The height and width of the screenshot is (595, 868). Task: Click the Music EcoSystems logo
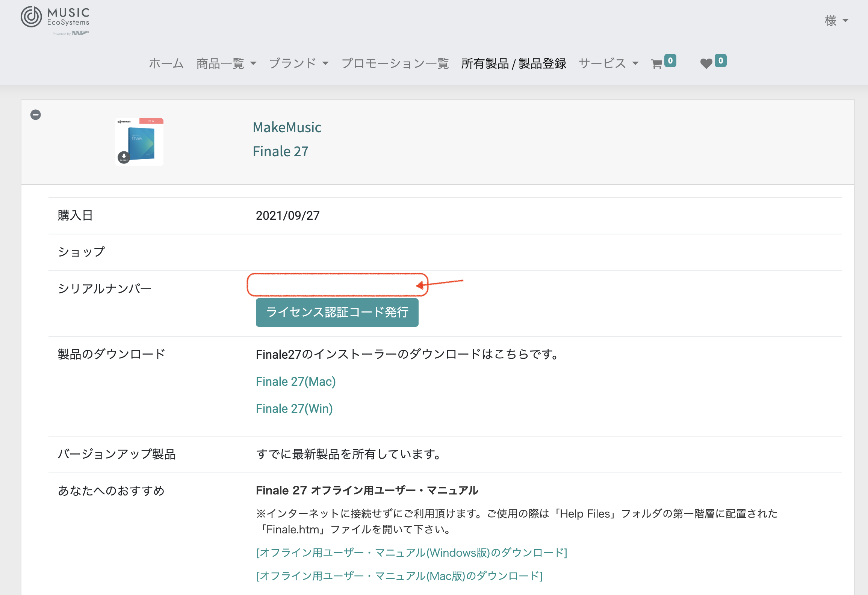[x=55, y=21]
